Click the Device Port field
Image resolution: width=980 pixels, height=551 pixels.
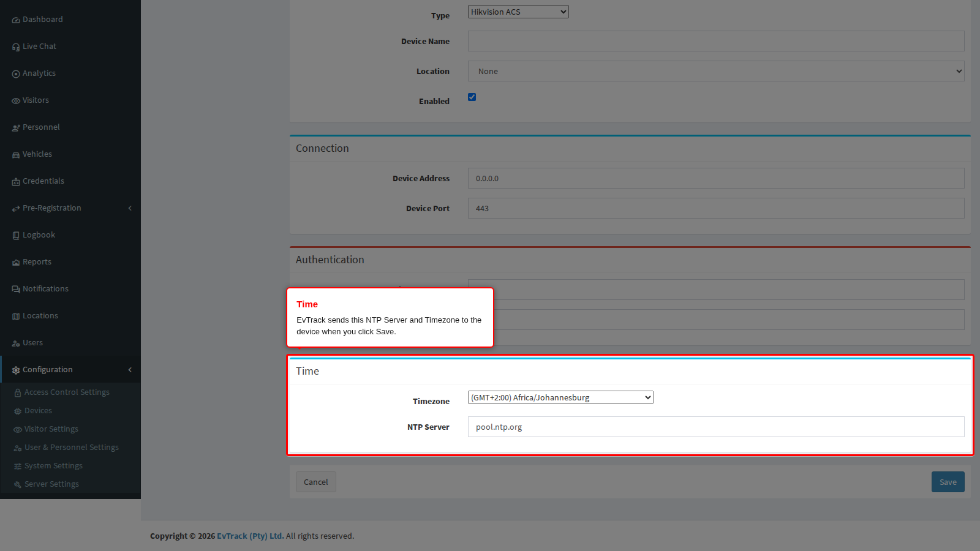(x=716, y=208)
